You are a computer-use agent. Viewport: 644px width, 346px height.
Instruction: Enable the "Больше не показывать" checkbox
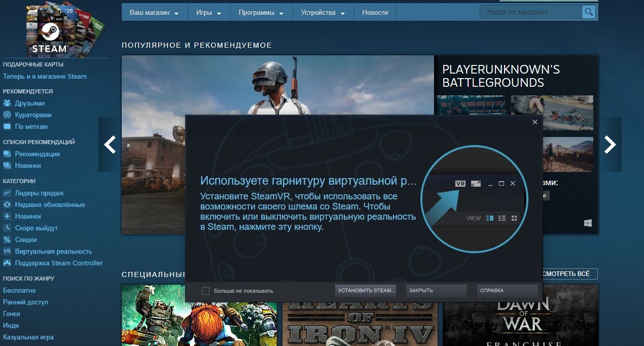[205, 291]
